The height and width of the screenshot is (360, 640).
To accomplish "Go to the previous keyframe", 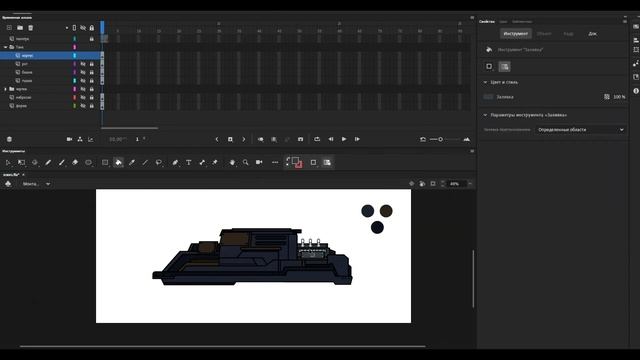I will [x=217, y=139].
